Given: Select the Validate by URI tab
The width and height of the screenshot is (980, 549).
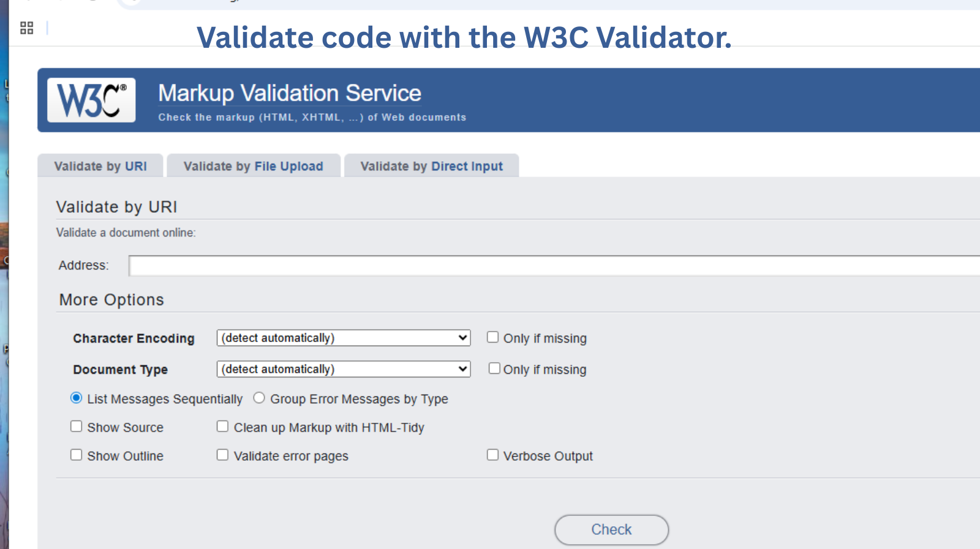Looking at the screenshot, I should 100,165.
